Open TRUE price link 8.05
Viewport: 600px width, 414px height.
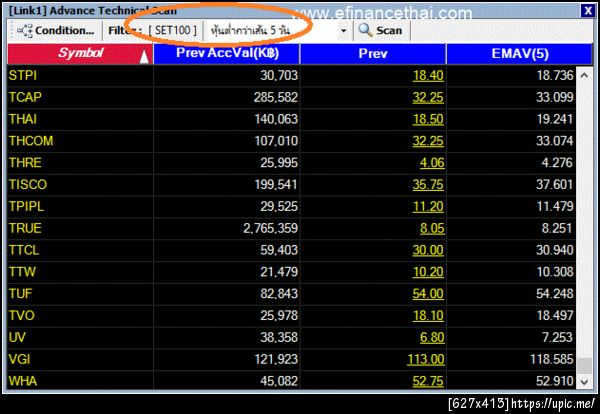tap(432, 228)
